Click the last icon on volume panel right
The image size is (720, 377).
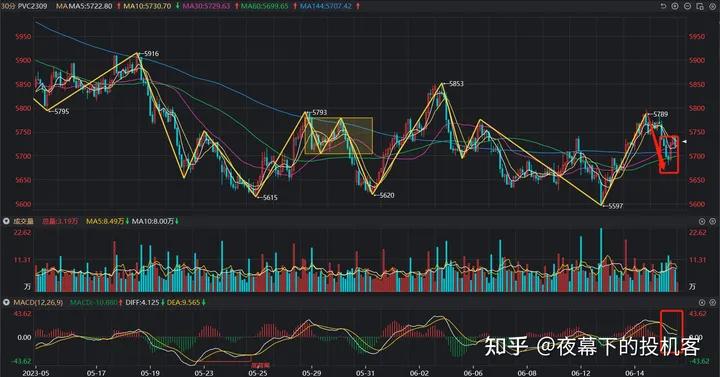pos(713,221)
